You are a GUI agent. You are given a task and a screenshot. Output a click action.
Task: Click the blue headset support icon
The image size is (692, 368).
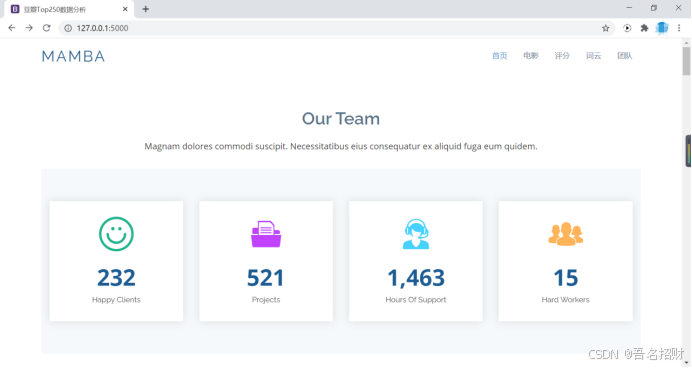pos(416,234)
